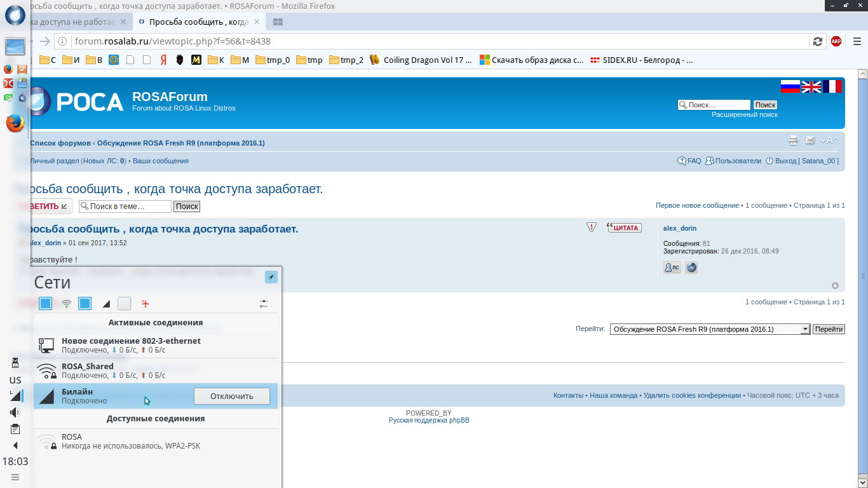Toggle the Wi-Fi enable checkbox in Сети
This screenshot has width=868, height=488.
[45, 304]
